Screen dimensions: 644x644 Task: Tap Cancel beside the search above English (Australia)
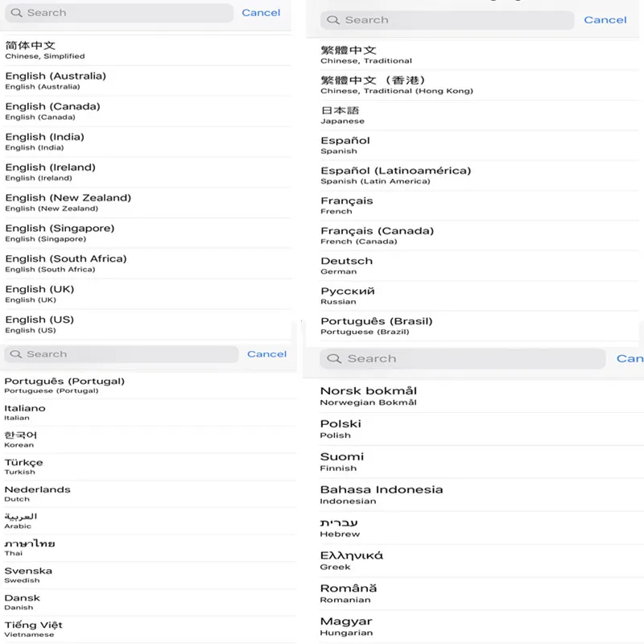click(261, 13)
